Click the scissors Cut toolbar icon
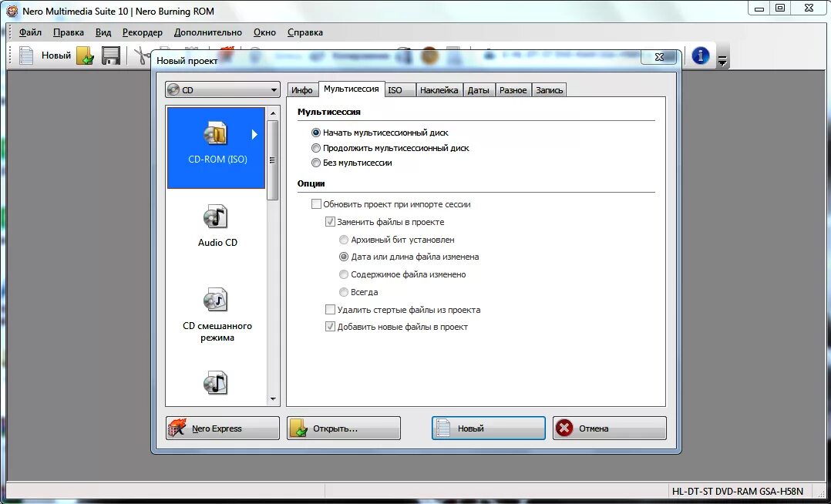Screen dimensions: 831x504 click(142, 55)
